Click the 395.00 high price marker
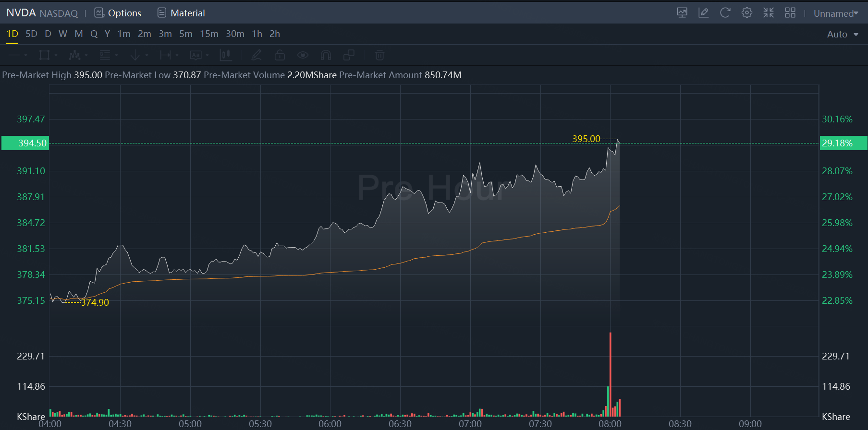 [586, 139]
